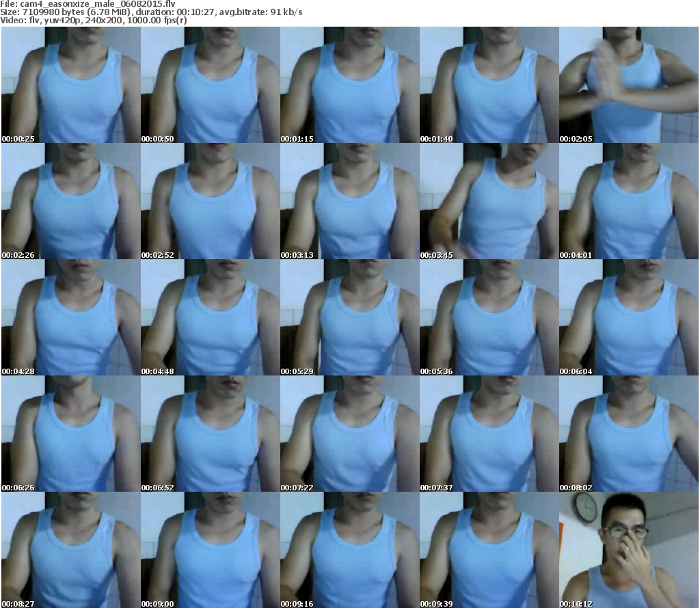
Task: Select the thumbnail at 00:01:40
Action: pyautogui.click(x=489, y=85)
